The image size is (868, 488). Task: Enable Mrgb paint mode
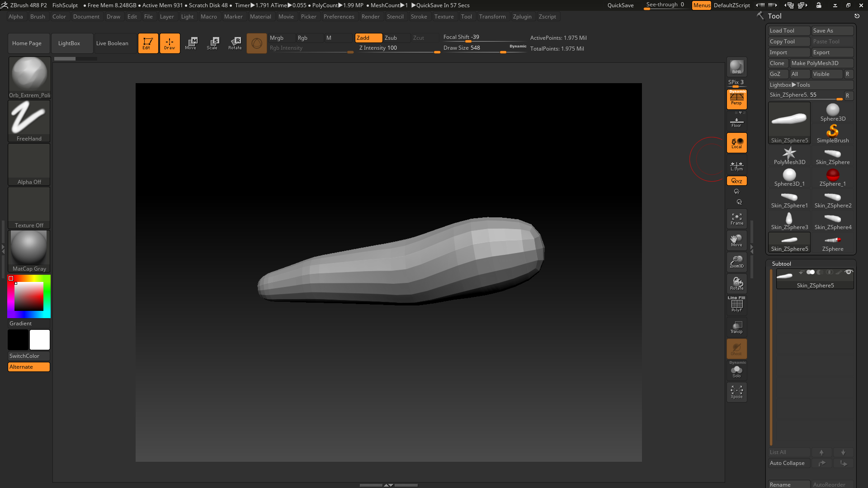pos(282,38)
